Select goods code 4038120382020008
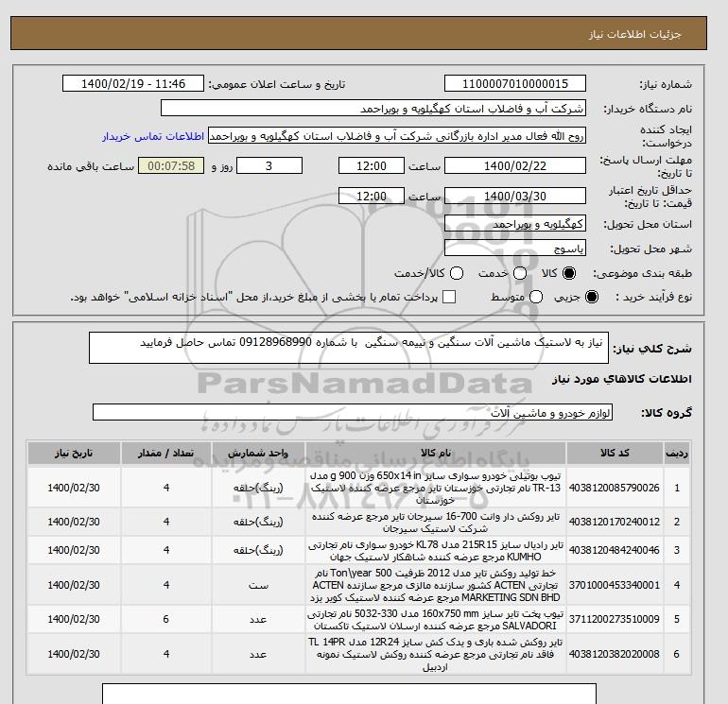The image size is (728, 704). point(615,654)
